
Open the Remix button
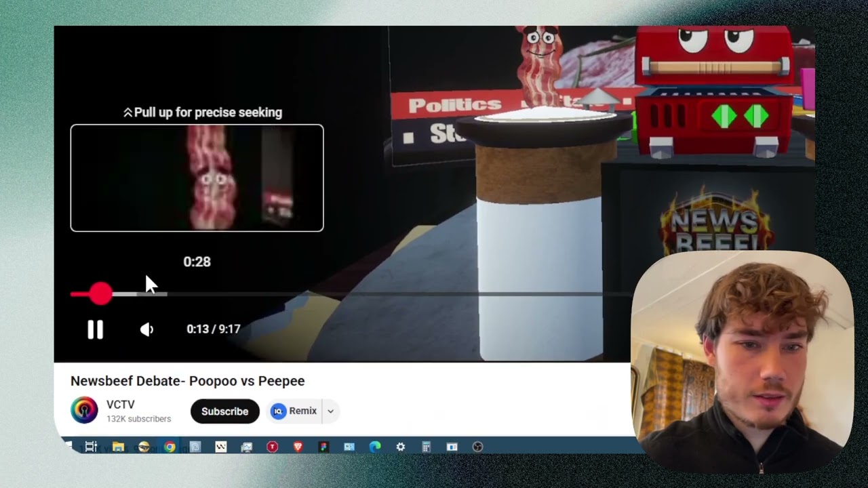pos(294,411)
